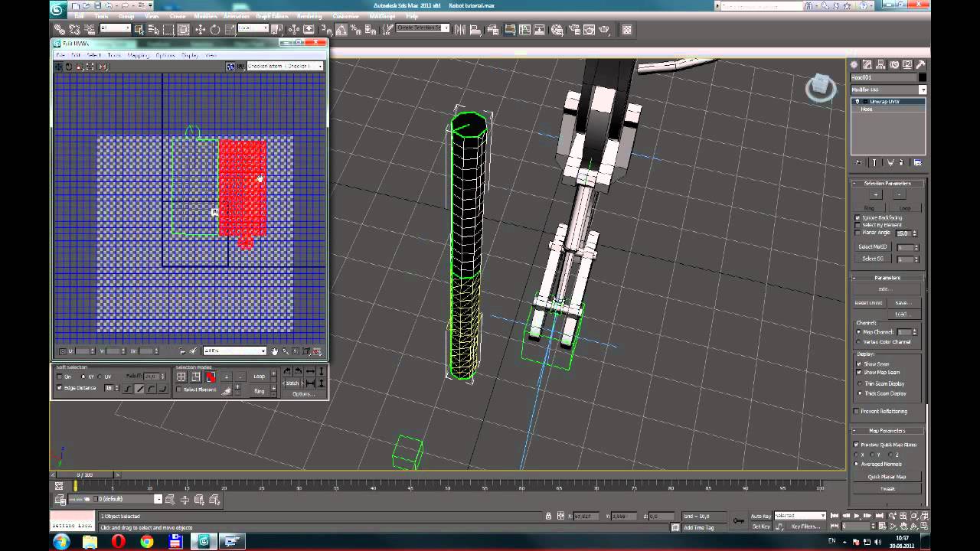Viewport: 980px width, 551px height.
Task: Enable the Soft Selection On checkbox
Action: coord(60,377)
